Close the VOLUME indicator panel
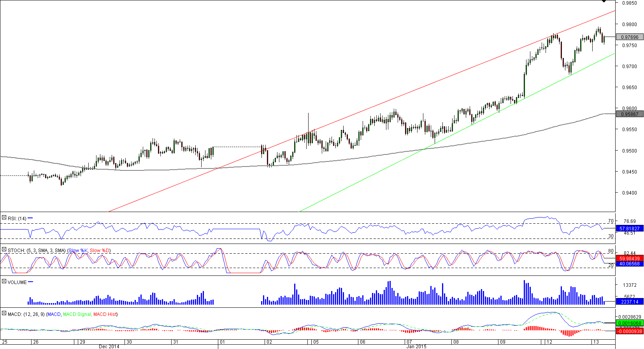 point(4,282)
